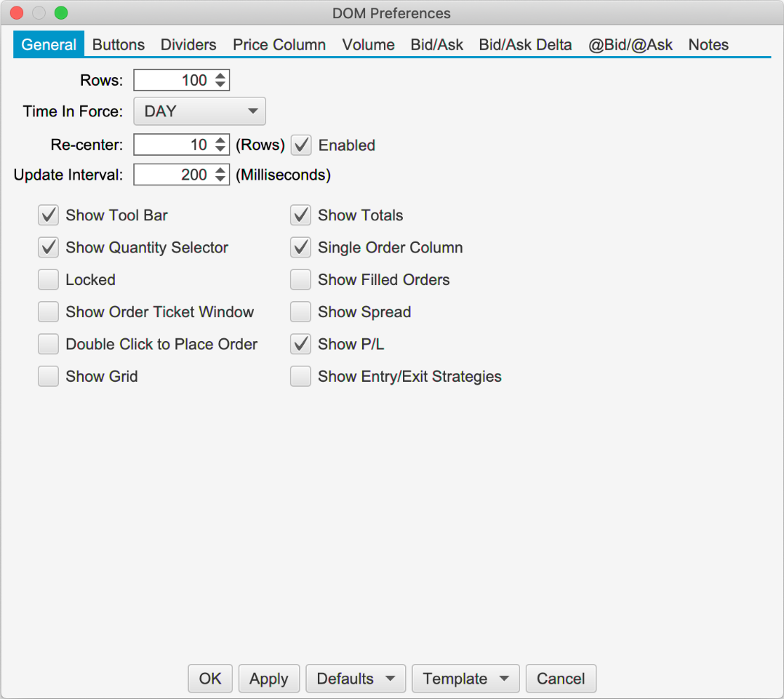Open the Time In Force dropdown
The image size is (784, 699).
click(x=199, y=112)
